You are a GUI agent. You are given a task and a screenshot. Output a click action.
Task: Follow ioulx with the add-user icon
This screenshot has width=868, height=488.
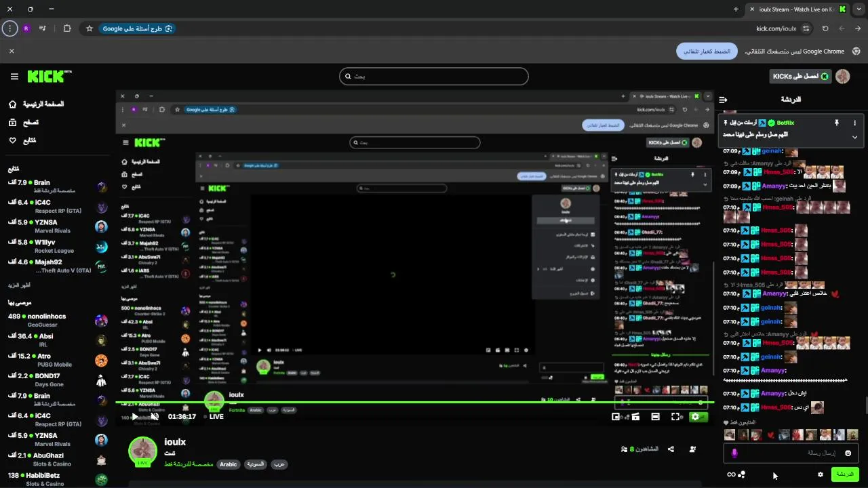(692, 449)
